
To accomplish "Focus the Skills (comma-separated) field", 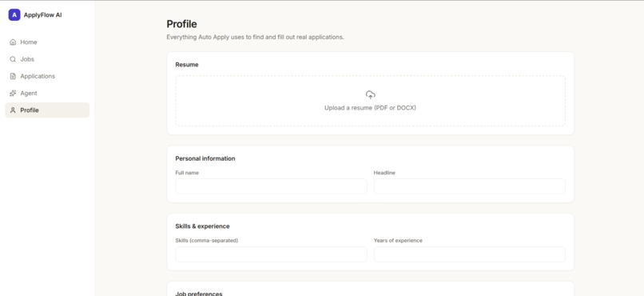I will click(x=271, y=254).
